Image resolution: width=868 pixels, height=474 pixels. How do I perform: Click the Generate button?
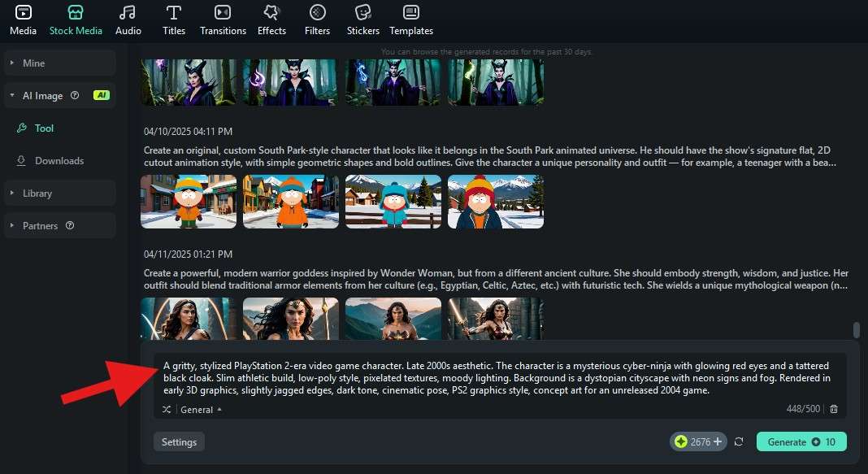pyautogui.click(x=801, y=441)
